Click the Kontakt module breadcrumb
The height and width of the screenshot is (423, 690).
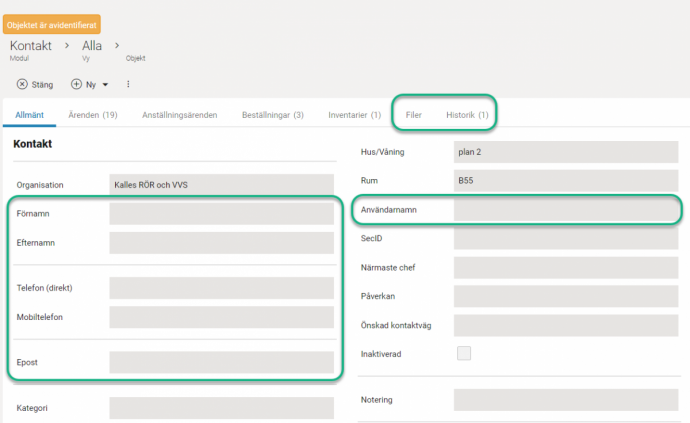(30, 45)
